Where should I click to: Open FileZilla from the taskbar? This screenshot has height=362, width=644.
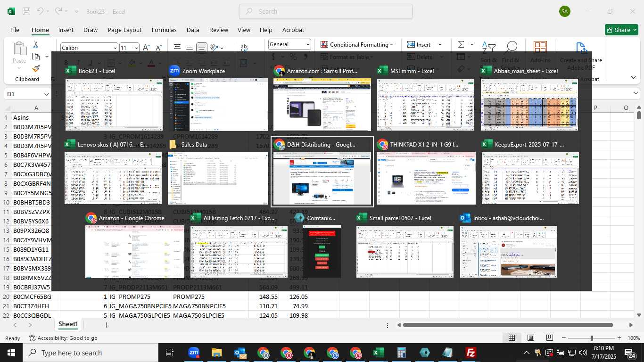click(471, 353)
